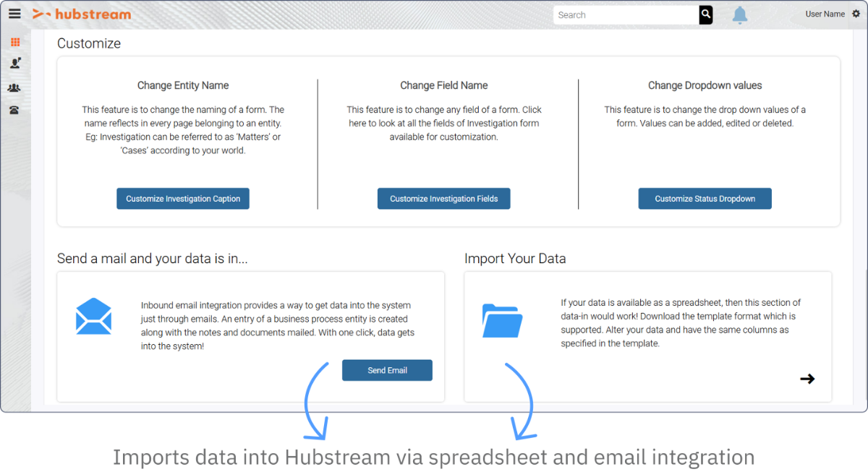Screen dimensions: 868x472
Task: Click the Hubstream logo
Action: click(82, 14)
